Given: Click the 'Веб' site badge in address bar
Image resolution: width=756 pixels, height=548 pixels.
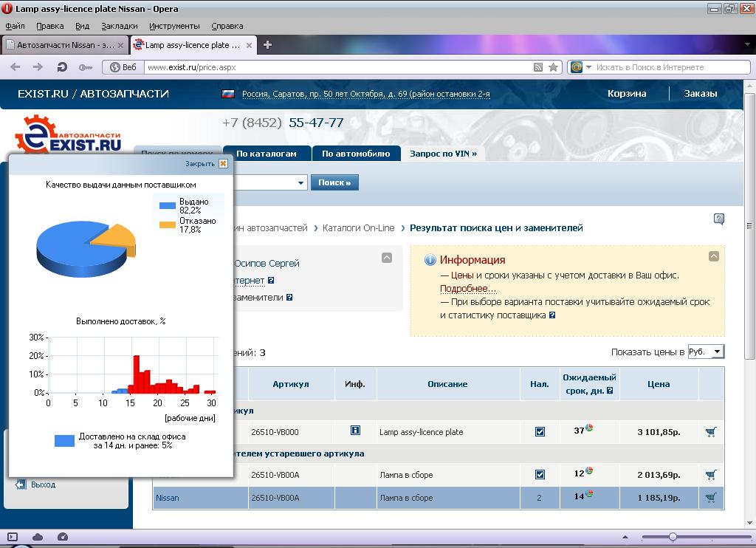Looking at the screenshot, I should pyautogui.click(x=123, y=67).
